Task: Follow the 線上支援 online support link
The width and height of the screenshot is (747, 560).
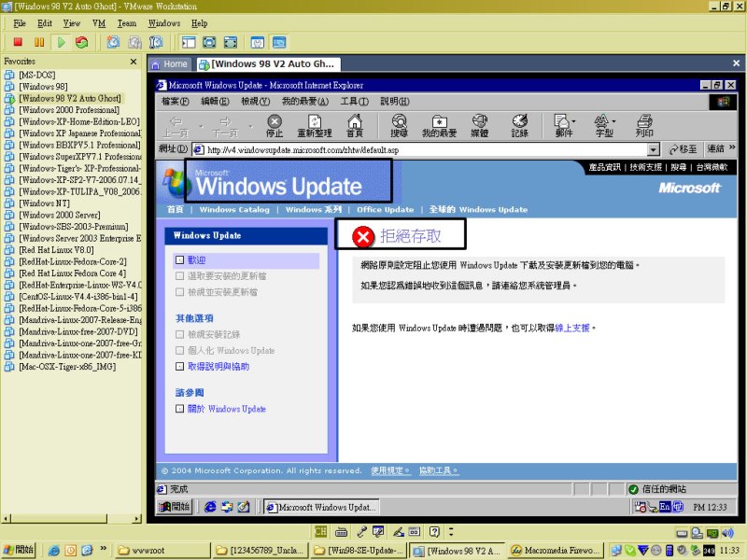Action: tap(572, 329)
